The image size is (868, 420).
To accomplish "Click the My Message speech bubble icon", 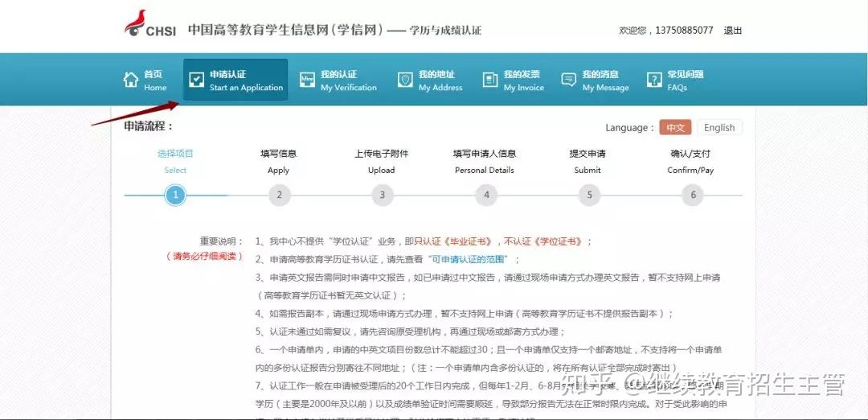I will click(568, 80).
